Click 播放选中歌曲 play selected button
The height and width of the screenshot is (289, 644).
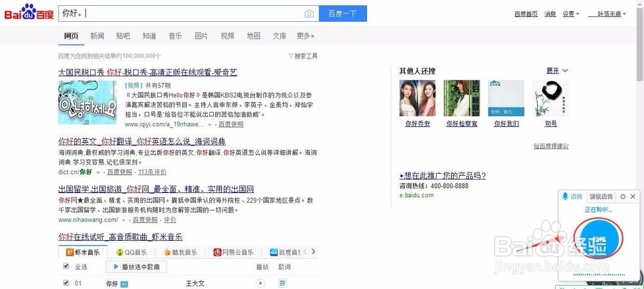(136, 266)
